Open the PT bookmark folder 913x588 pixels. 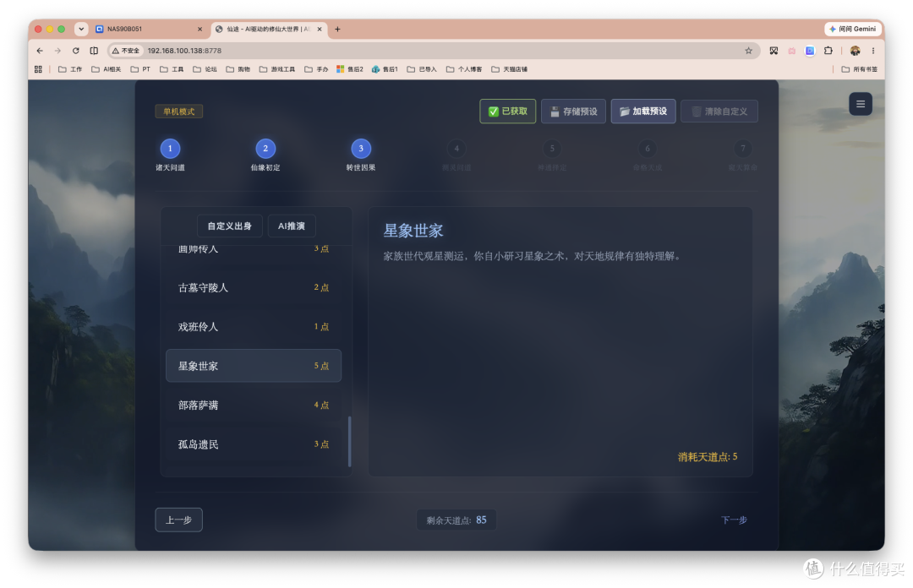tap(140, 69)
